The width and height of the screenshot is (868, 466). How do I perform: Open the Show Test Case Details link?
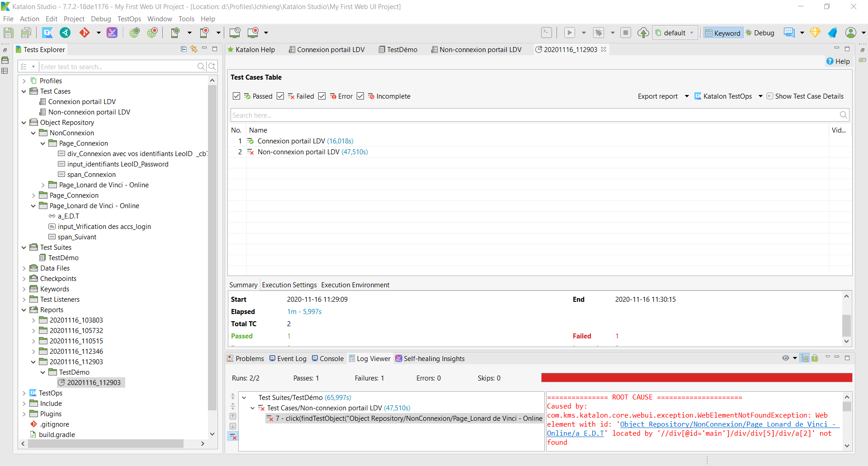(809, 96)
